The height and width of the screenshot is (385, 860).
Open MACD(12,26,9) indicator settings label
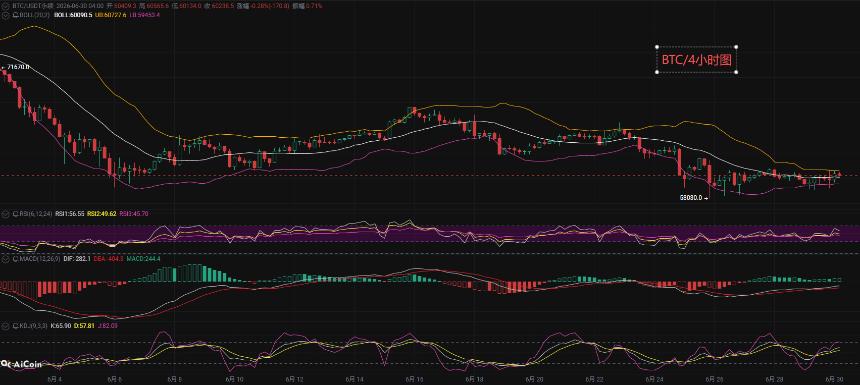click(x=39, y=258)
